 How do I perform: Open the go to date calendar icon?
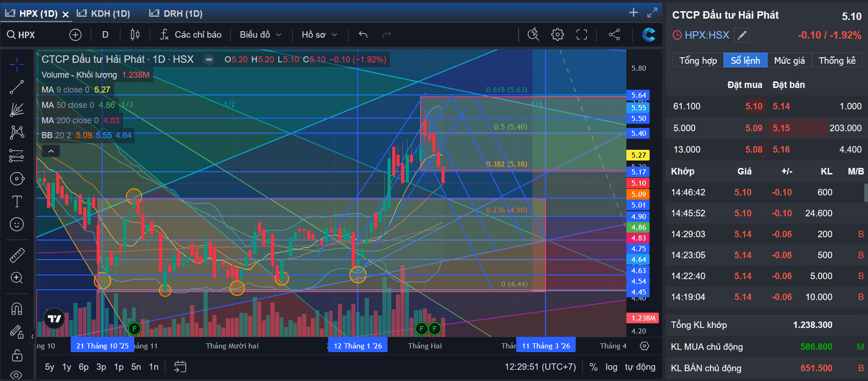click(x=180, y=367)
